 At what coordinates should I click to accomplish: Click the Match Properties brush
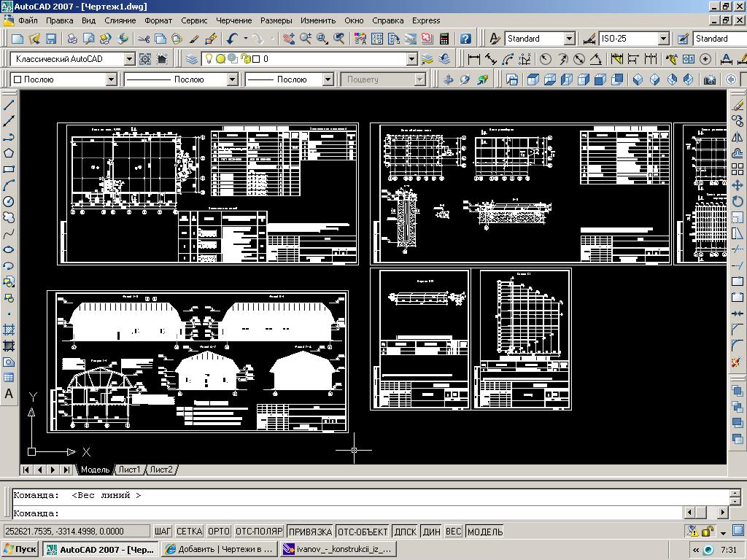(x=194, y=39)
